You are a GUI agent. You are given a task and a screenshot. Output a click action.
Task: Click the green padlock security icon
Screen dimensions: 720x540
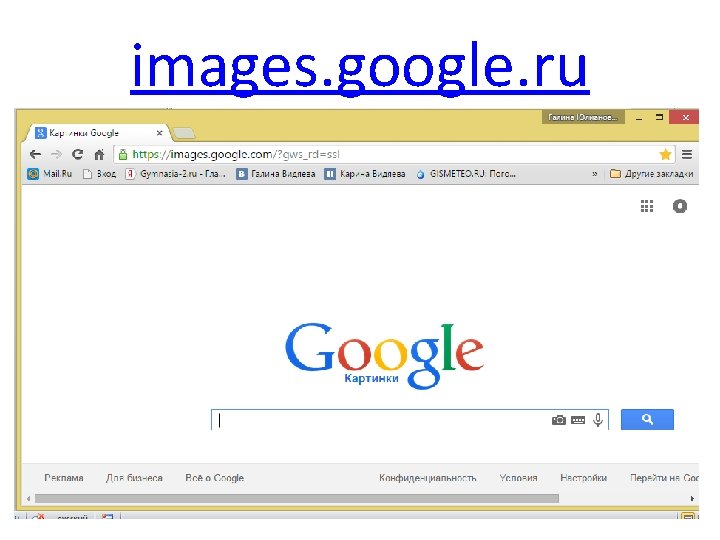[123, 154]
